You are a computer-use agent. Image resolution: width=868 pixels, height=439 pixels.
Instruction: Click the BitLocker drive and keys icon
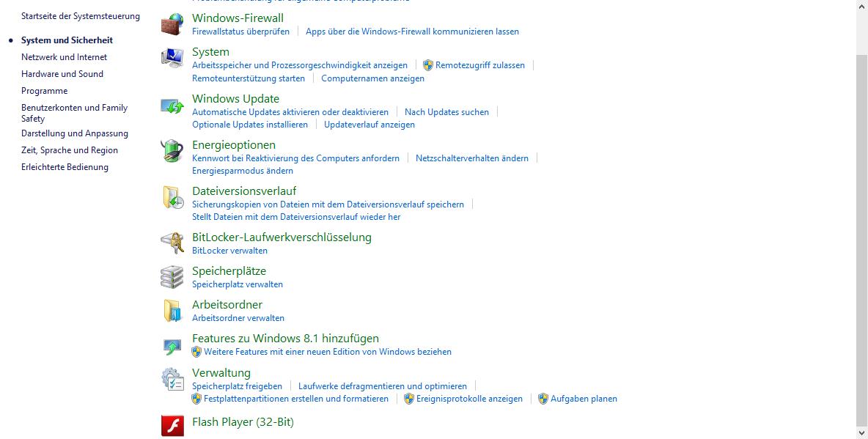(x=172, y=243)
